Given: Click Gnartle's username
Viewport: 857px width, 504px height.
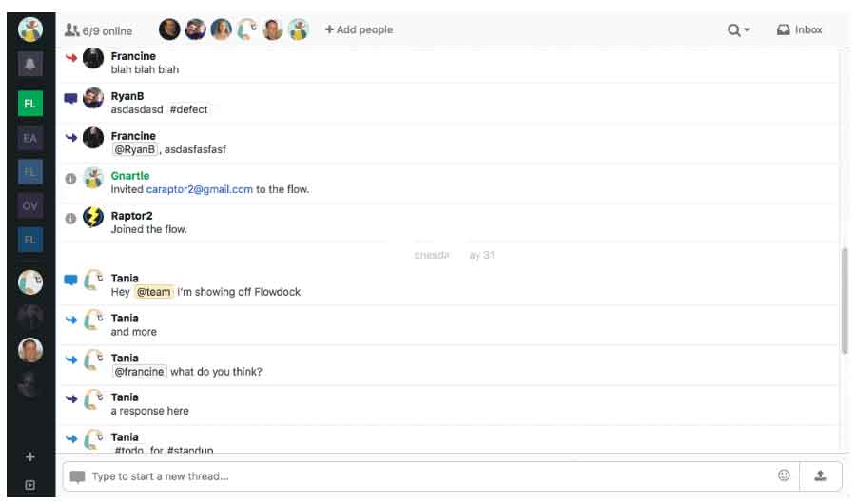Looking at the screenshot, I should pos(130,176).
